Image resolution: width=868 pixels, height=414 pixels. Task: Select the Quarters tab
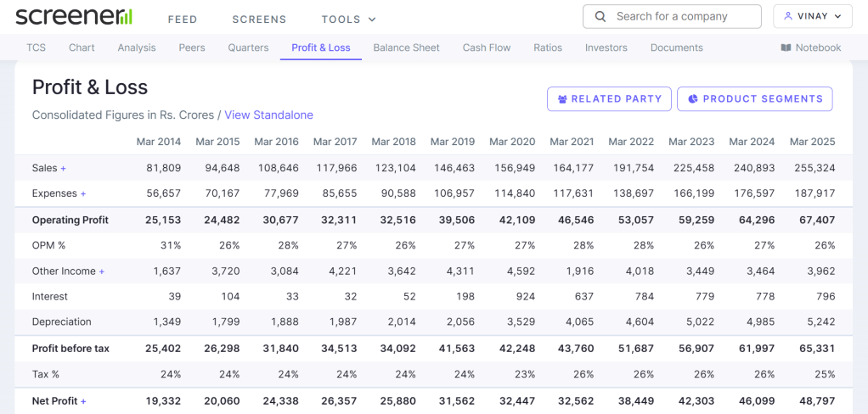[248, 48]
